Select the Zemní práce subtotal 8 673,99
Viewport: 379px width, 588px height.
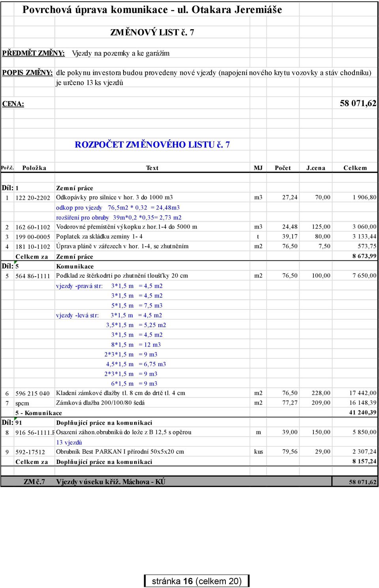click(x=364, y=256)
